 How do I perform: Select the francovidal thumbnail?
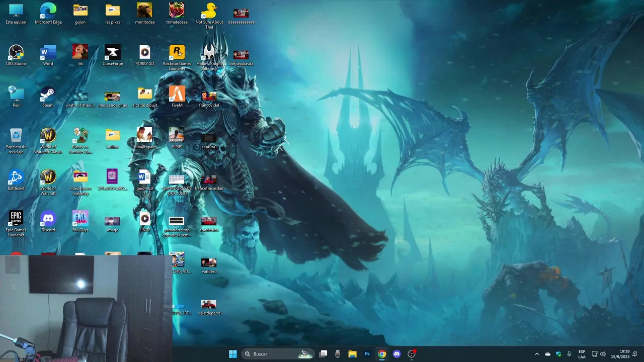click(x=209, y=99)
